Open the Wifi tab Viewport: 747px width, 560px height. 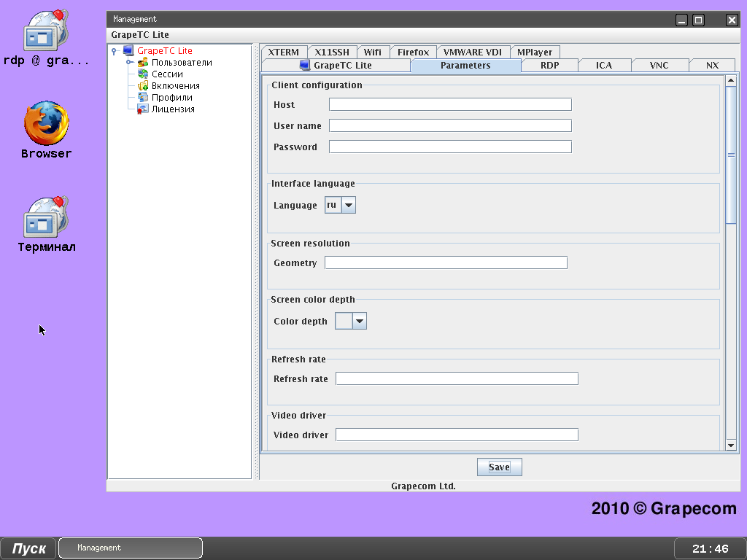coord(373,52)
